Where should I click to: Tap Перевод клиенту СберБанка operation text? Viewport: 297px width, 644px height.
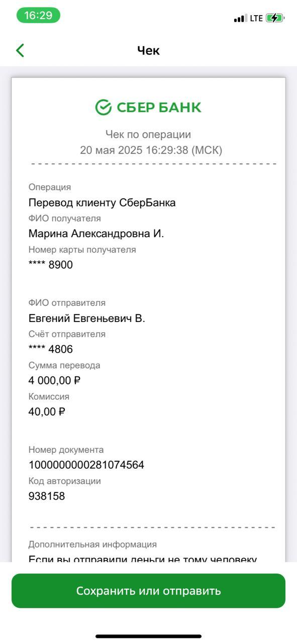coord(102,203)
